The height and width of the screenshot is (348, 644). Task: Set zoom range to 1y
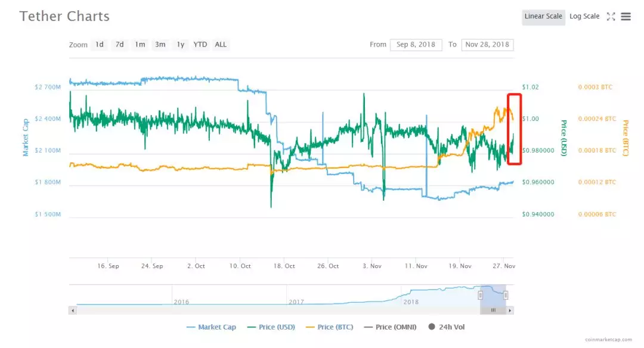pos(180,44)
